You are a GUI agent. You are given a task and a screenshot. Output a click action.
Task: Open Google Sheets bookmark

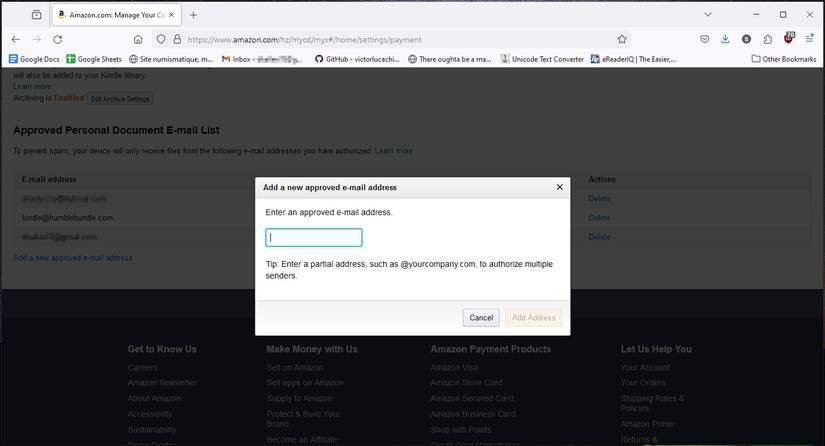[94, 59]
